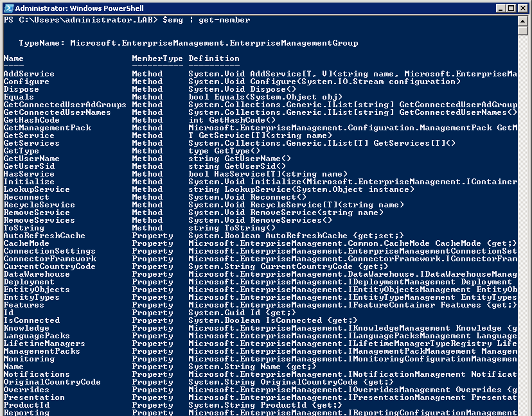
Task: Click the '$emg | get-member' command text
Action: coord(206,20)
